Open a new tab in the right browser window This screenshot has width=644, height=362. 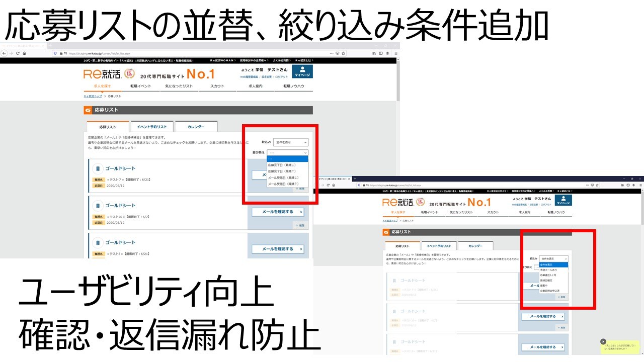click(355, 178)
